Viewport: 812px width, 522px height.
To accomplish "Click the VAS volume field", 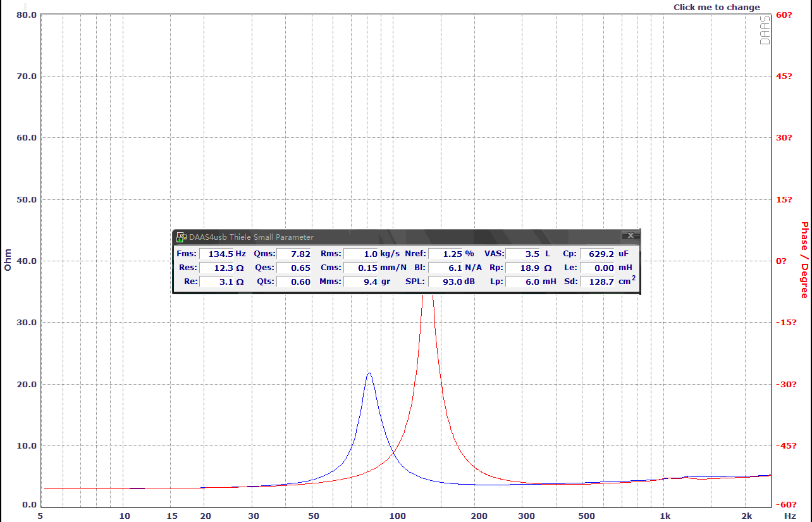I will (x=522, y=254).
